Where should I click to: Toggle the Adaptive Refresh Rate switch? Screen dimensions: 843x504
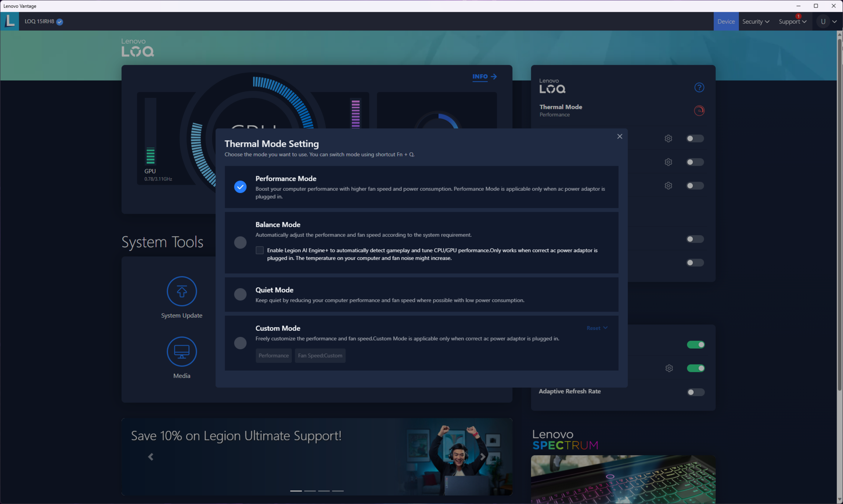click(x=695, y=392)
